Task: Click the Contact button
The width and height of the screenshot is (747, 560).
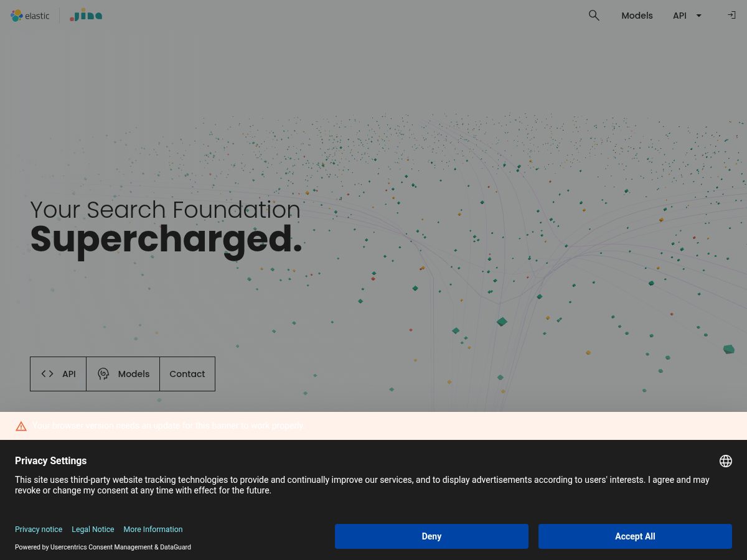Action: (x=187, y=374)
